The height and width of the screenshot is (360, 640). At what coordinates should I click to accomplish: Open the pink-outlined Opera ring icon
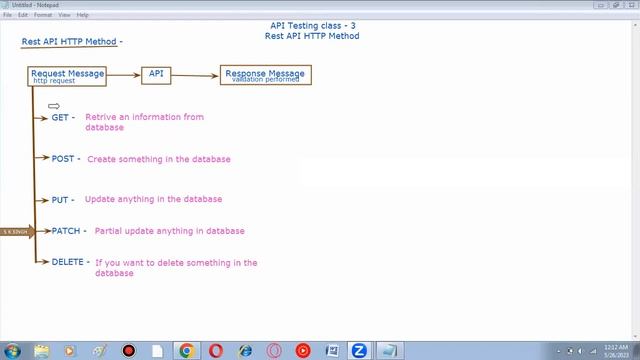274,351
